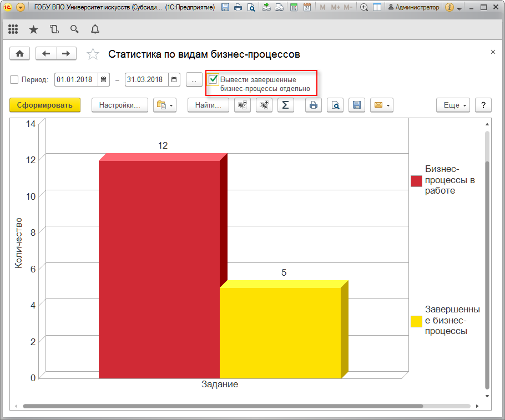Click the search magnifier in tools panel
Screen dimensions: 505x420
point(74,29)
